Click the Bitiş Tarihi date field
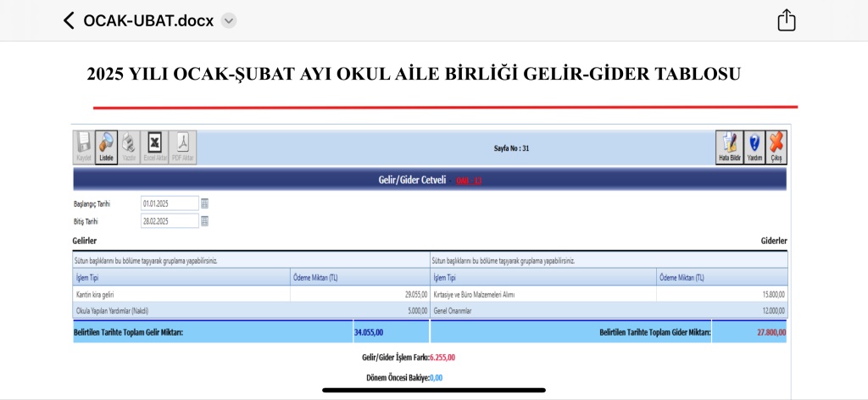This screenshot has height=400, width=868. tap(170, 221)
